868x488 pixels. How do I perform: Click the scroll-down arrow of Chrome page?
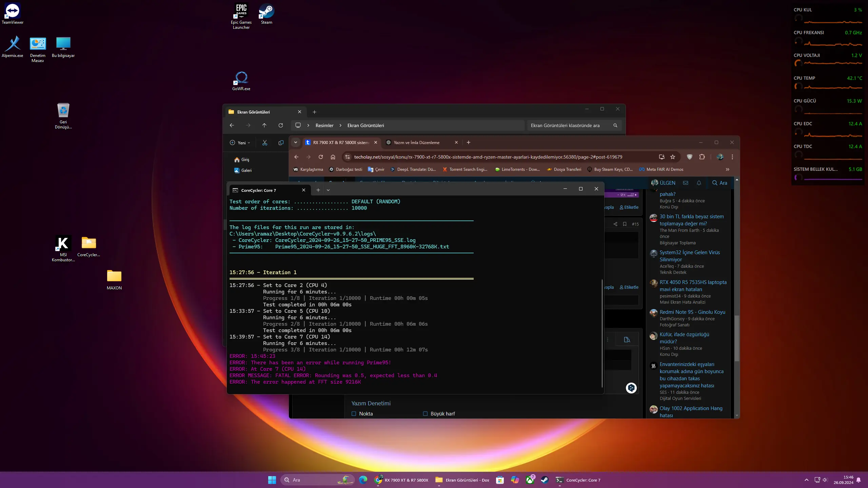[x=737, y=415]
